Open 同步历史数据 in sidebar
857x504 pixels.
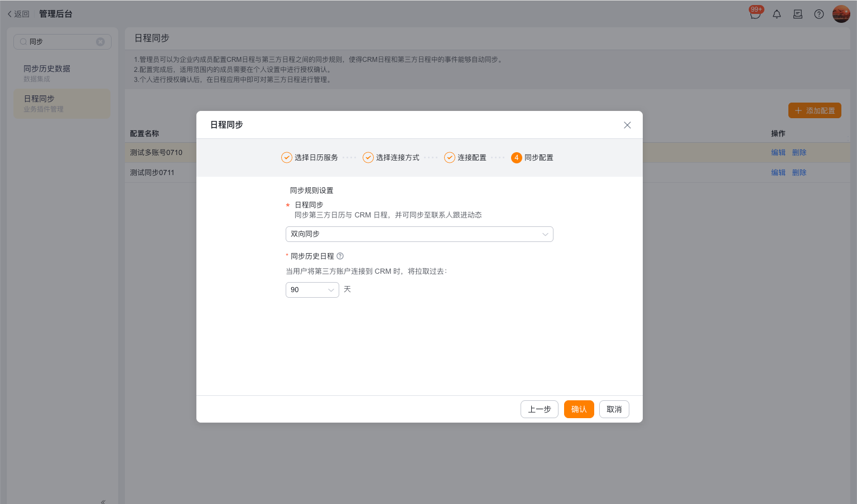click(x=62, y=73)
